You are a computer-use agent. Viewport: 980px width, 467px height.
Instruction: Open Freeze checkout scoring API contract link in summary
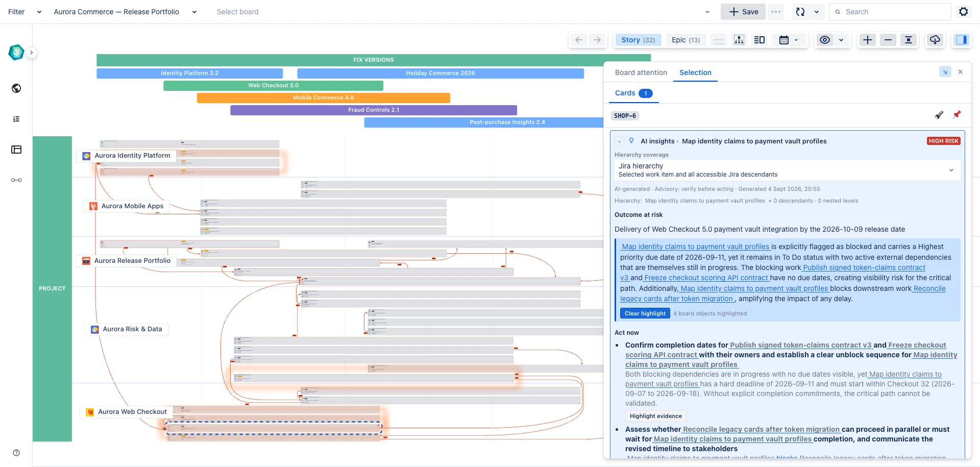pyautogui.click(x=706, y=278)
